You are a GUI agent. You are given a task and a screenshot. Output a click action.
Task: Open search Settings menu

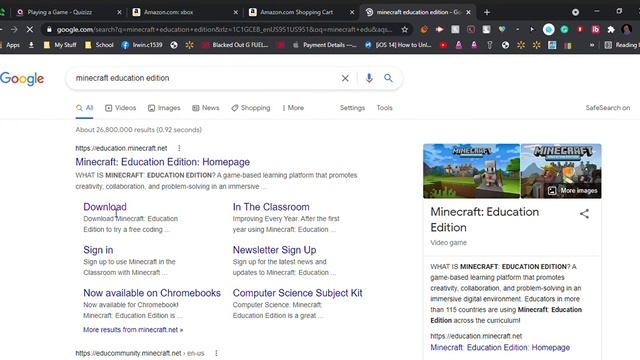(352, 108)
